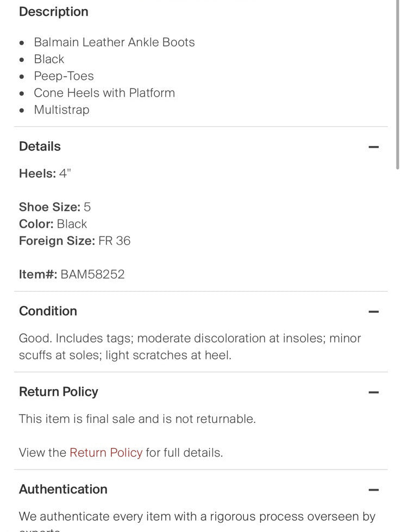The width and height of the screenshot is (402, 532).
Task: Collapse Details section using minus icon
Action: [x=373, y=147]
